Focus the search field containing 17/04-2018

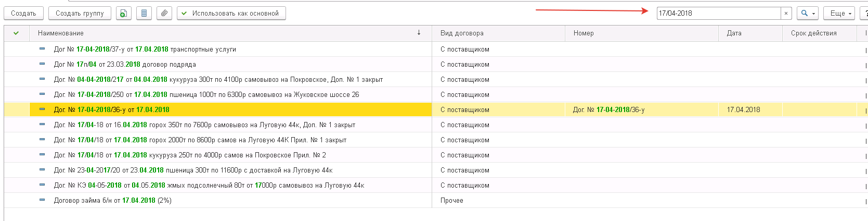(718, 13)
